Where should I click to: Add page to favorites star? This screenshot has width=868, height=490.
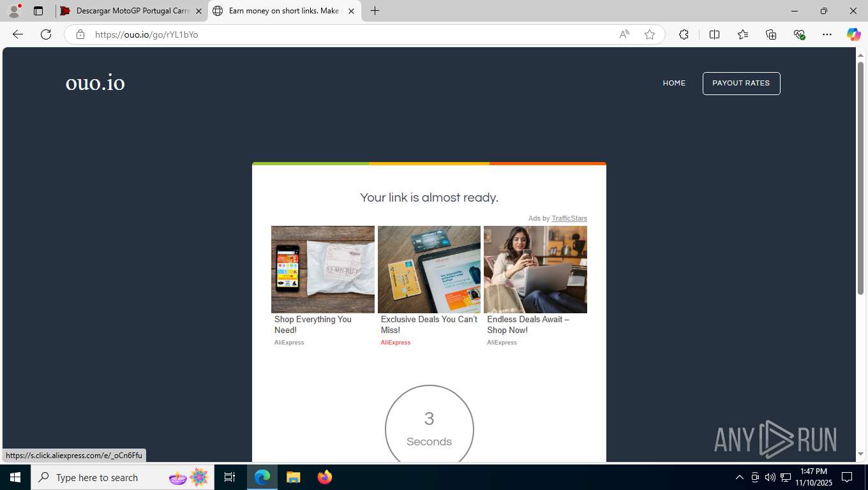point(650,34)
